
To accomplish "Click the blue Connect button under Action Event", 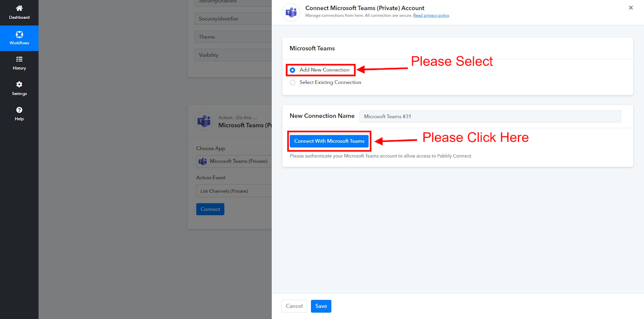I will click(210, 209).
